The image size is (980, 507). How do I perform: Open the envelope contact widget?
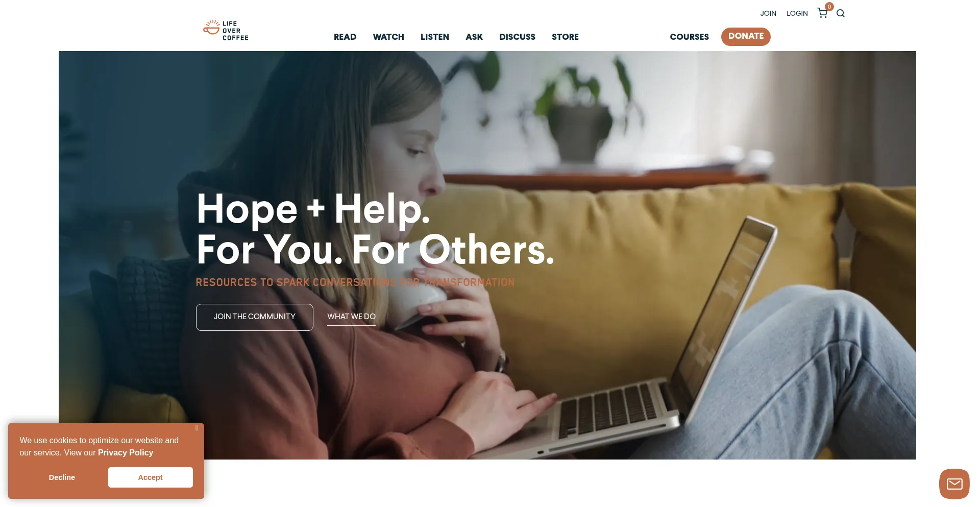(x=954, y=484)
